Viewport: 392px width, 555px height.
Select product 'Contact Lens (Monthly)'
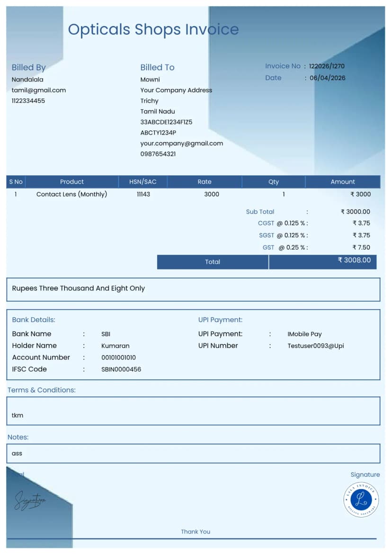coord(71,194)
